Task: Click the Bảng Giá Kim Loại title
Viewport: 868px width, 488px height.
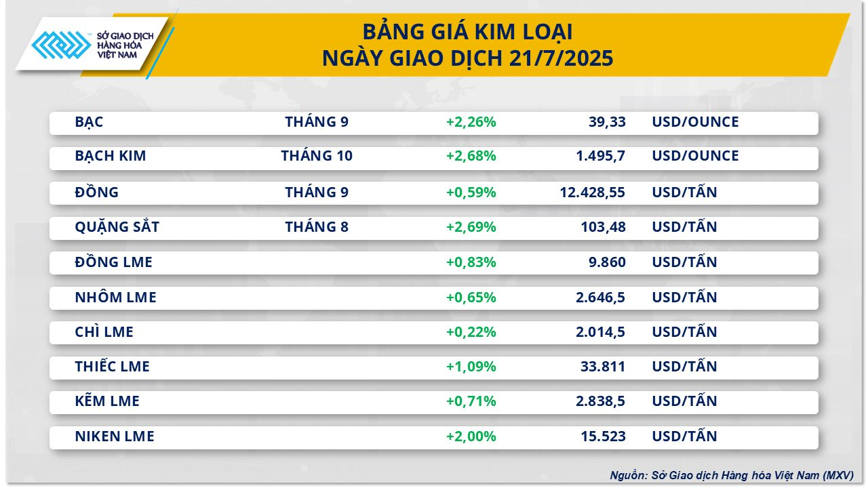Action: [x=467, y=32]
